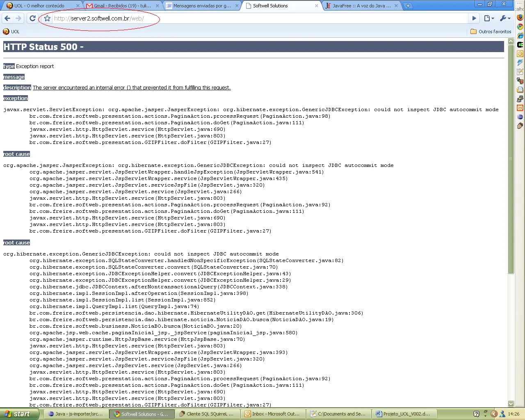Click the vertical scrollbar down arrow
525x420 pixels.
click(511, 404)
